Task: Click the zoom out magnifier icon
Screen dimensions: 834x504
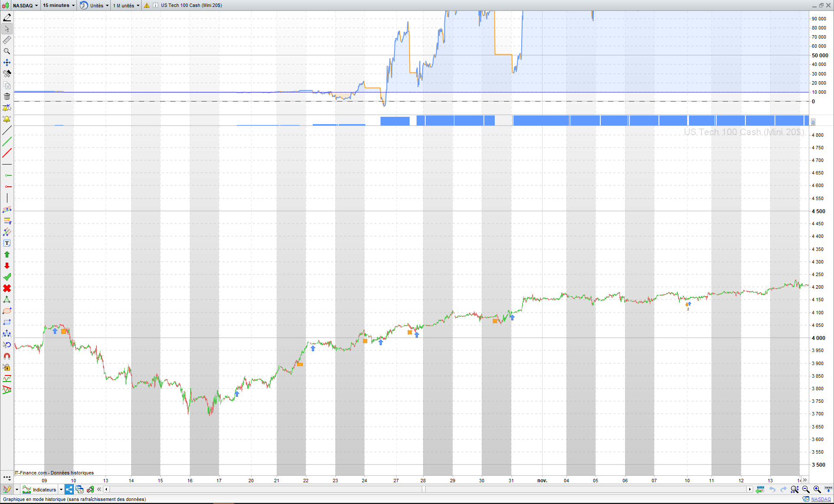Action: (x=806, y=489)
